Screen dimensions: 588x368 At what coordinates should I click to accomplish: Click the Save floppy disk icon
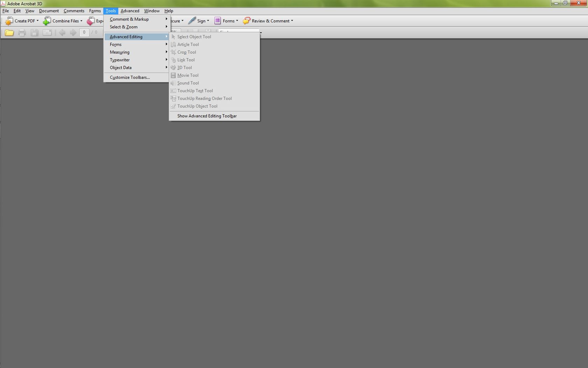[34, 33]
